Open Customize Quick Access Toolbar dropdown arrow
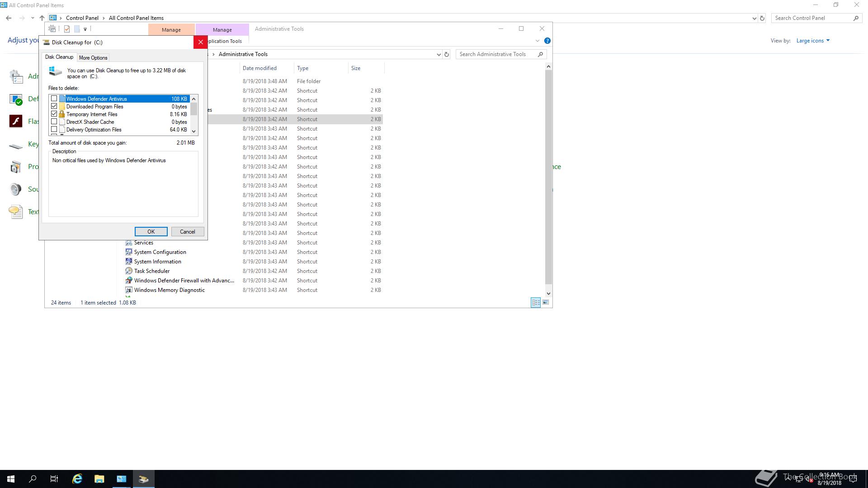This screenshot has height=488, width=868. pyautogui.click(x=85, y=29)
